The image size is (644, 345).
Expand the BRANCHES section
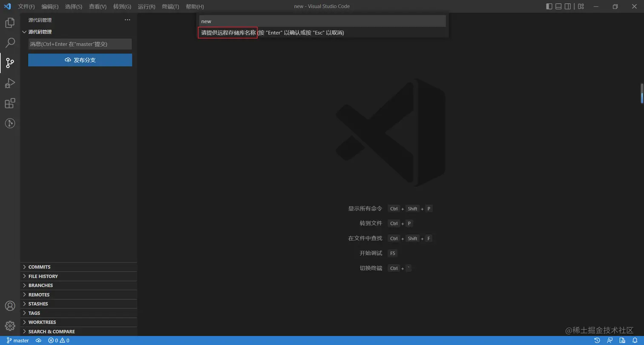point(79,285)
